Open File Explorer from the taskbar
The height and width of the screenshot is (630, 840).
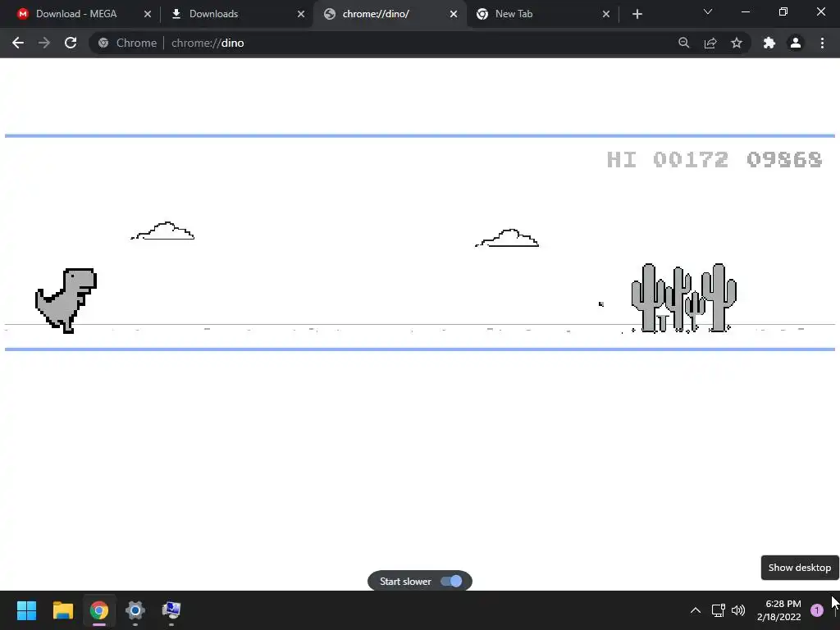click(x=62, y=610)
